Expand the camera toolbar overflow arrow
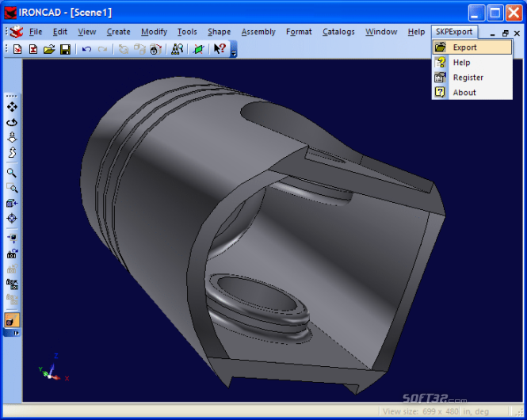 tap(12, 333)
